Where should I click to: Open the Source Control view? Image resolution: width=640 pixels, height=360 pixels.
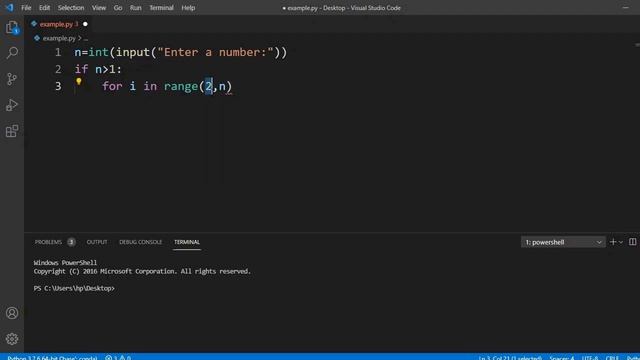click(x=12, y=79)
